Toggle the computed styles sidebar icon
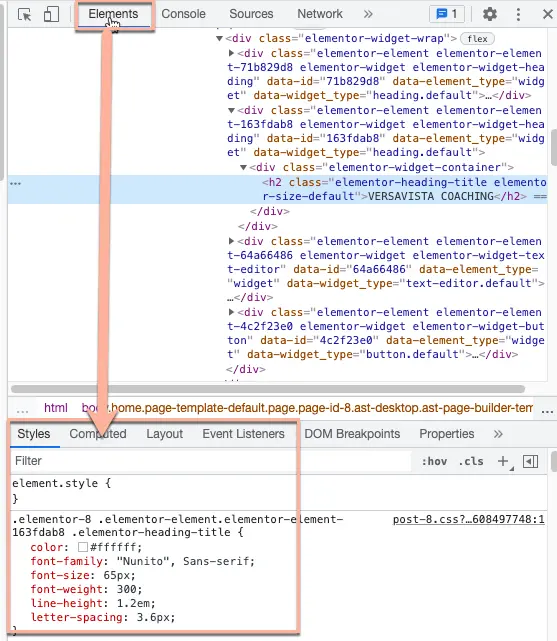Screen dimensions: 557x641 tap(530, 462)
